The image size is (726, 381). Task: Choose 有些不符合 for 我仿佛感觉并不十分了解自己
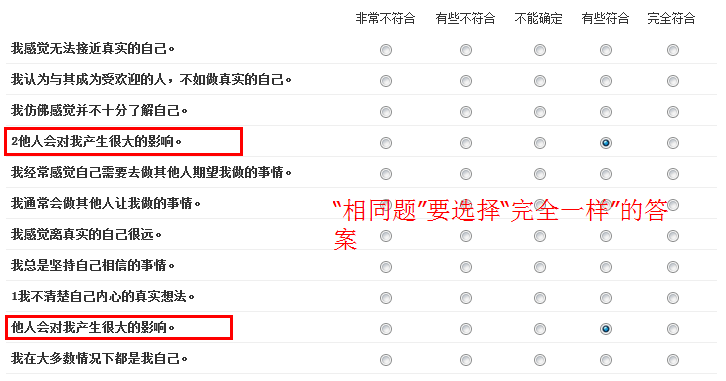point(466,112)
